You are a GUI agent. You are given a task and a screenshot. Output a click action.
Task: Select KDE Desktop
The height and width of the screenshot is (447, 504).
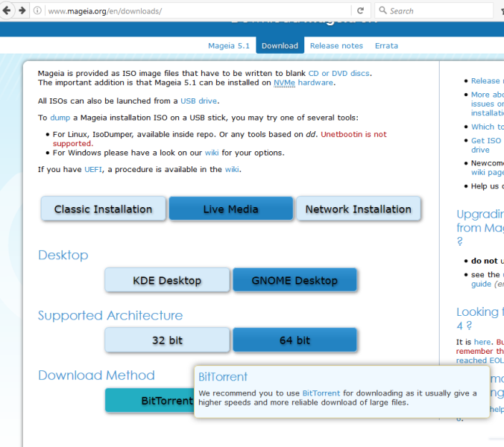[167, 280]
